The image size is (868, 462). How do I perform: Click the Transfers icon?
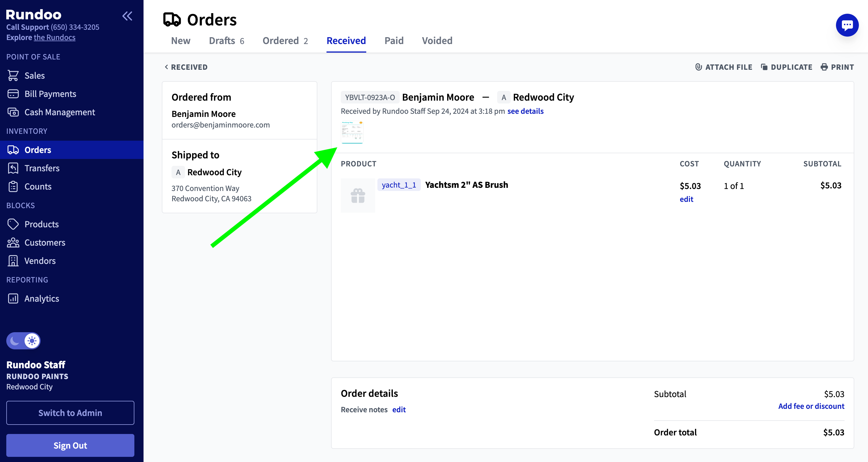pyautogui.click(x=13, y=168)
